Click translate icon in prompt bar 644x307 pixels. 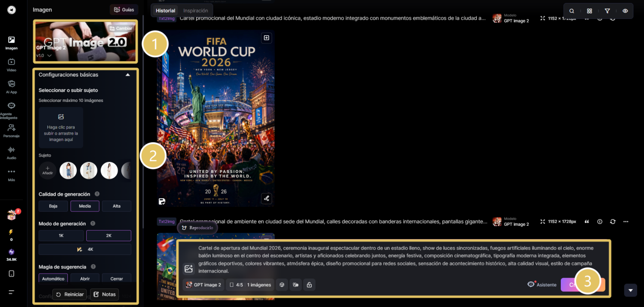coord(295,285)
